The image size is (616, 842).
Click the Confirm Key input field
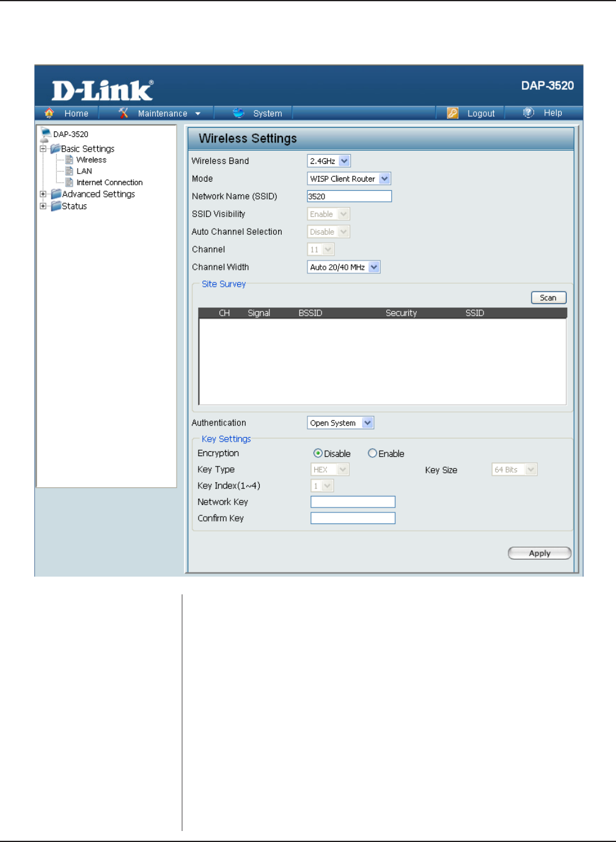pos(353,518)
